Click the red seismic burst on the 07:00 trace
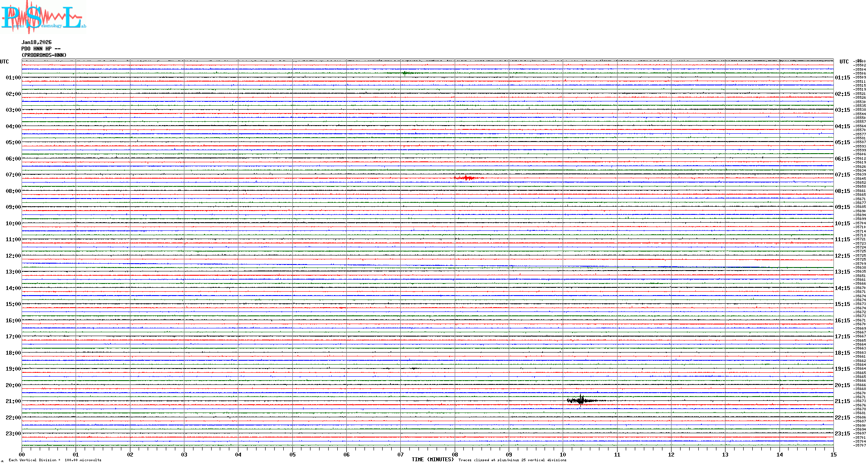This screenshot has width=868, height=466. [466, 178]
